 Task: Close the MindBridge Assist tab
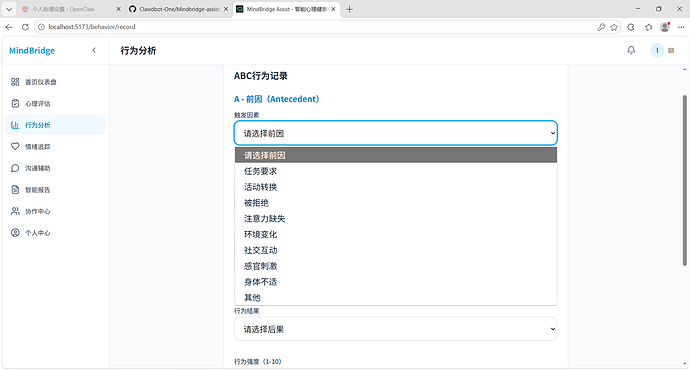(x=333, y=9)
